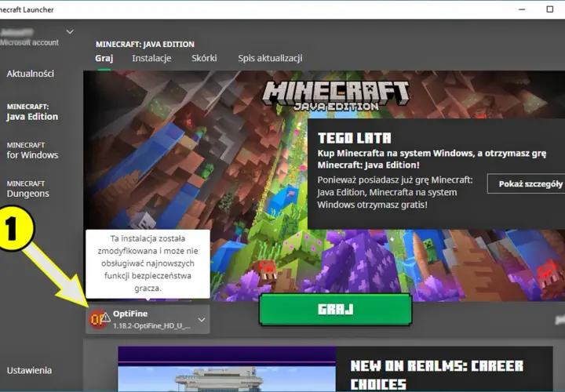The height and width of the screenshot is (392, 565).
Task: Click the modified installation warning tooltip
Action: [148, 263]
